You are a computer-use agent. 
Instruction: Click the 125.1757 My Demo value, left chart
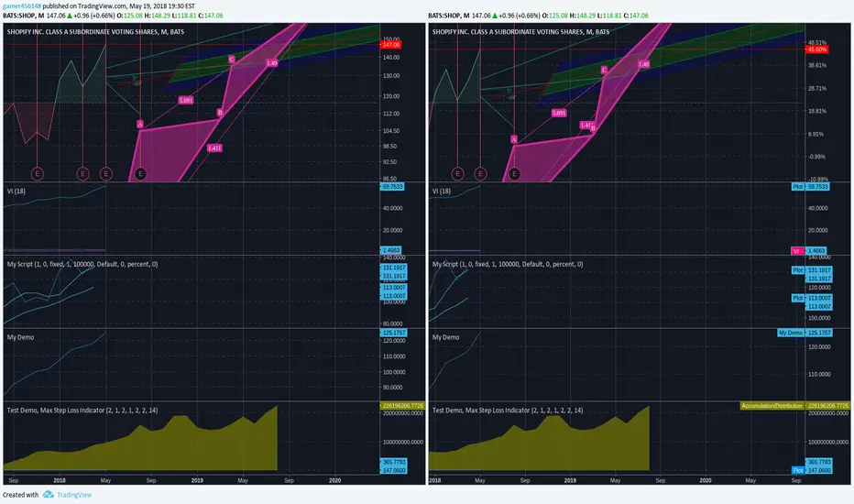(393, 333)
